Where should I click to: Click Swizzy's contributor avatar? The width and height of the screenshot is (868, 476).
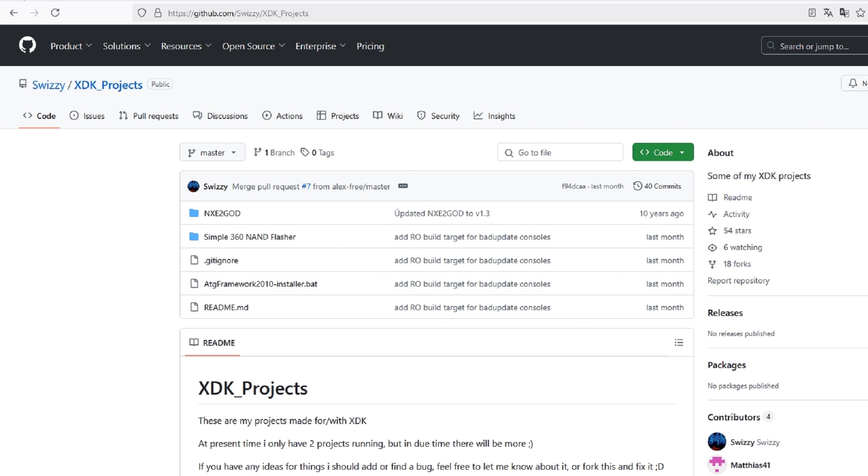tap(717, 442)
